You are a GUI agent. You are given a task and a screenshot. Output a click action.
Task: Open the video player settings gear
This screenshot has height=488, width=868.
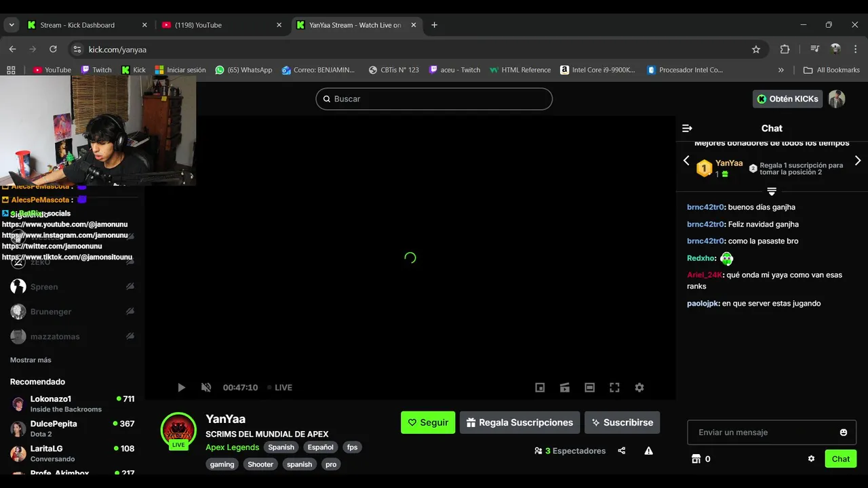(639, 388)
